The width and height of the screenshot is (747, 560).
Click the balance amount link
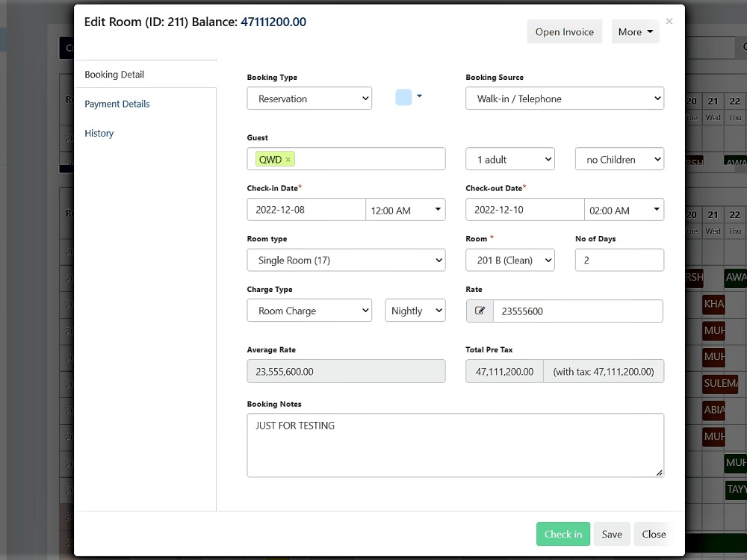point(275,22)
